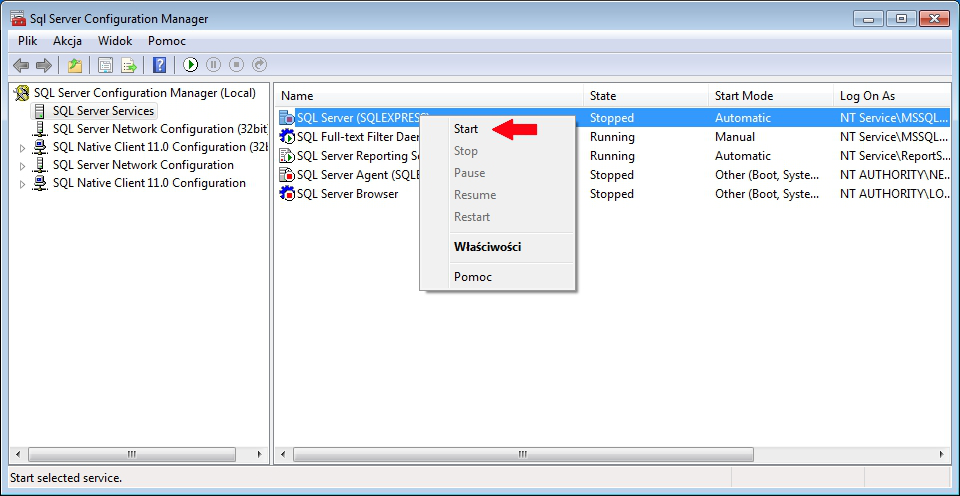Expand the SQL Server Network Configuration node
Image resolution: width=960 pixels, height=496 pixels.
tap(23, 166)
